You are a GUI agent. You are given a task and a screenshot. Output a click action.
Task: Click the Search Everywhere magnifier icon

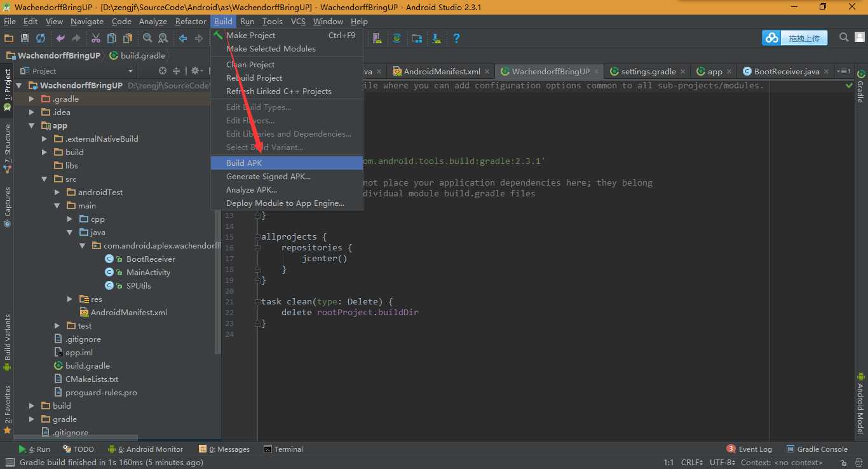844,37
